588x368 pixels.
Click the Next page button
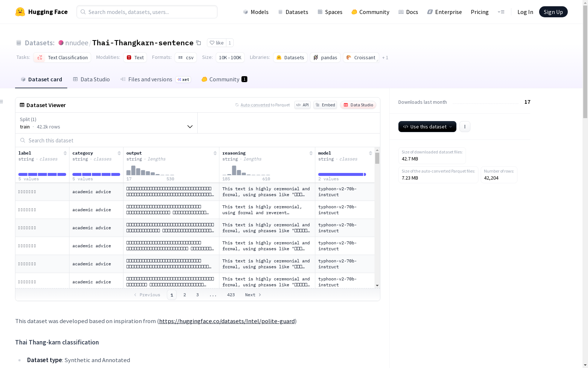[253, 295]
